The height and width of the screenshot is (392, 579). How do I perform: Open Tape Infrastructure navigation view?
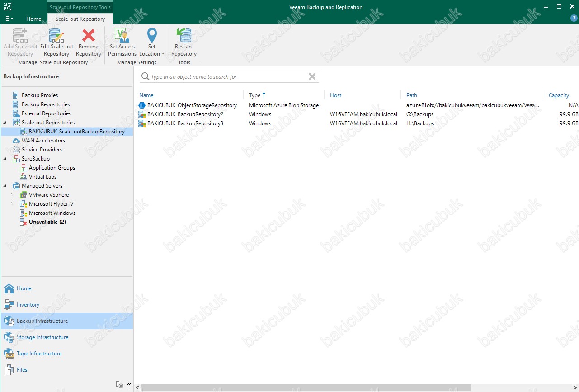[67, 354]
